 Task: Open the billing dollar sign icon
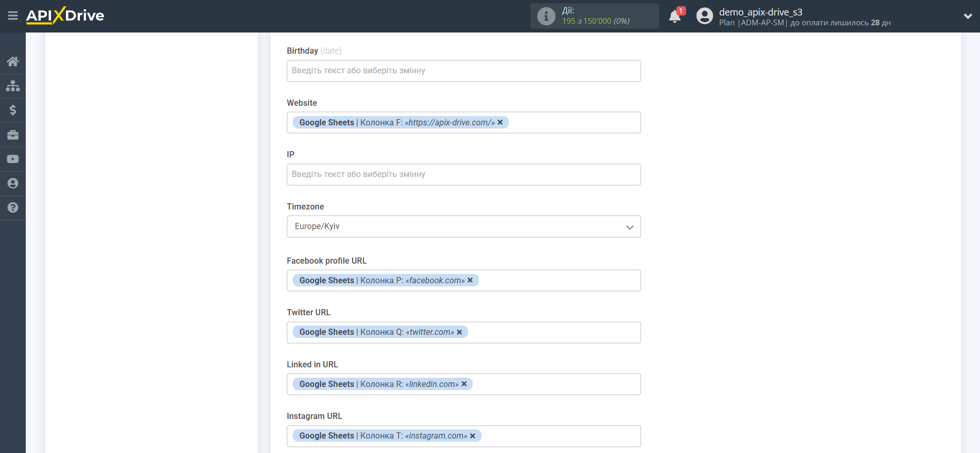(13, 110)
